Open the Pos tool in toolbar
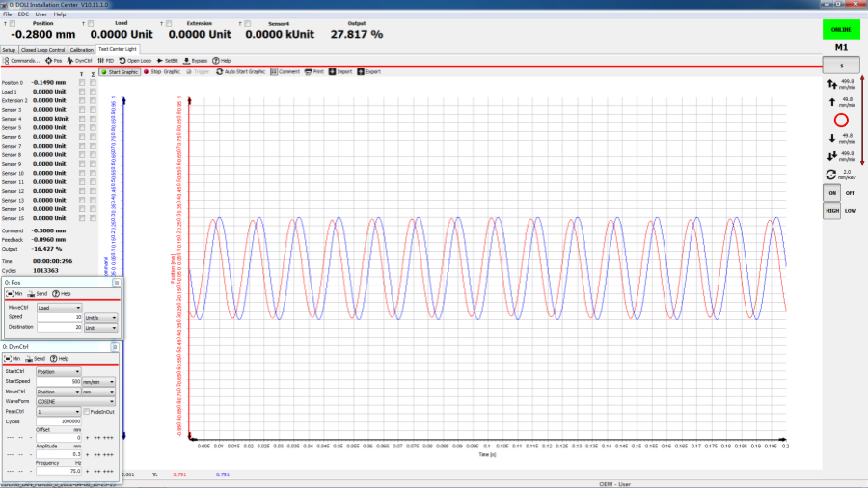This screenshot has height=488, width=868. pyautogui.click(x=54, y=61)
